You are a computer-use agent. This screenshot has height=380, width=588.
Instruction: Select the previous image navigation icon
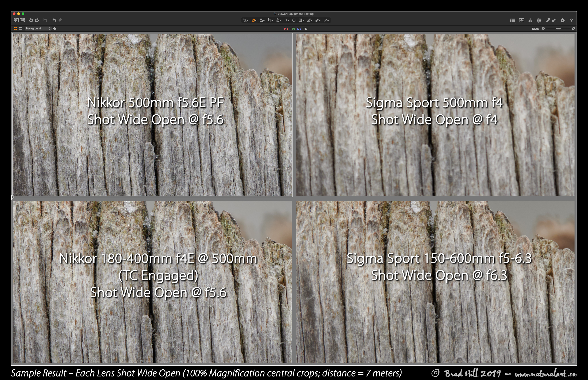pos(16,20)
